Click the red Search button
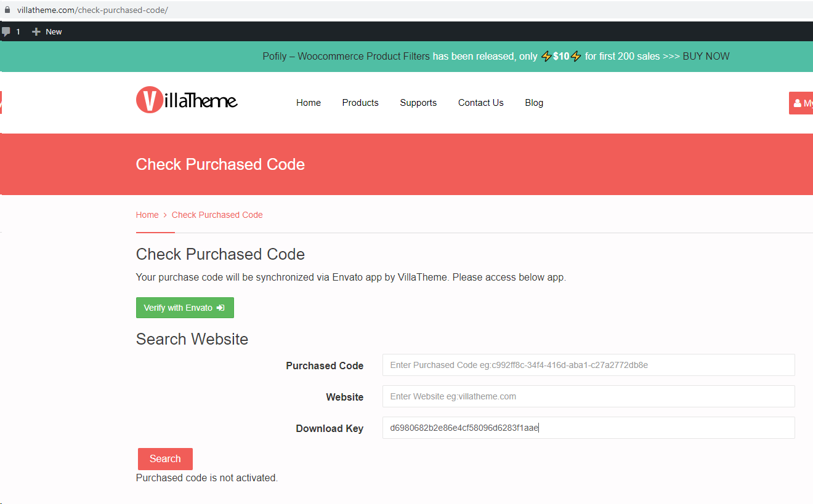 click(x=165, y=459)
